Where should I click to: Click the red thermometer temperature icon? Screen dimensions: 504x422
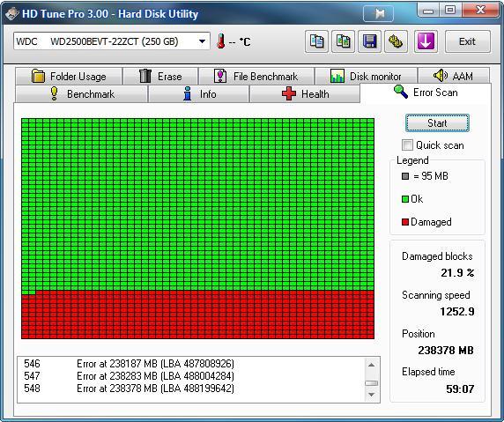pos(221,41)
